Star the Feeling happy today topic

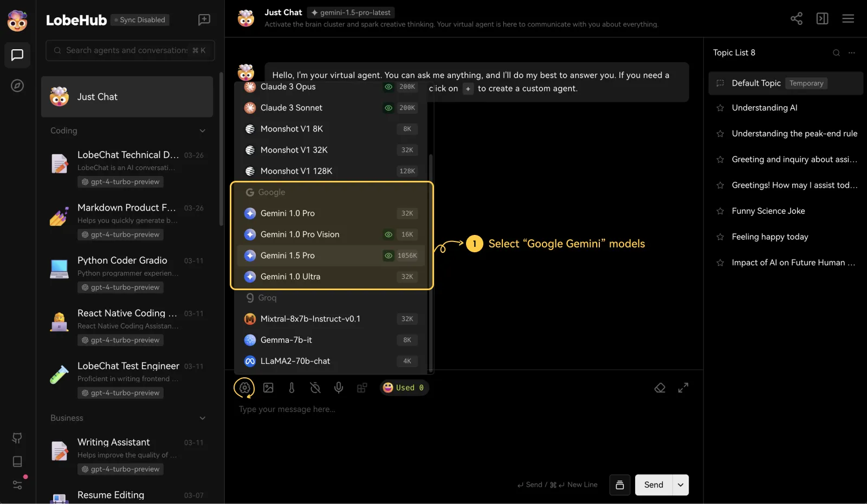(x=720, y=237)
